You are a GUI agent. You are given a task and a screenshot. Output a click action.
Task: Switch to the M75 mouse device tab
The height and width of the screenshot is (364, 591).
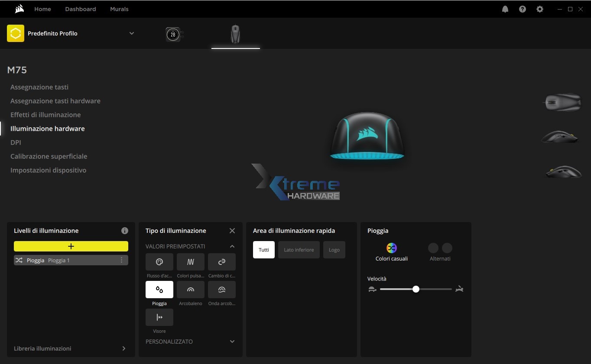click(235, 35)
